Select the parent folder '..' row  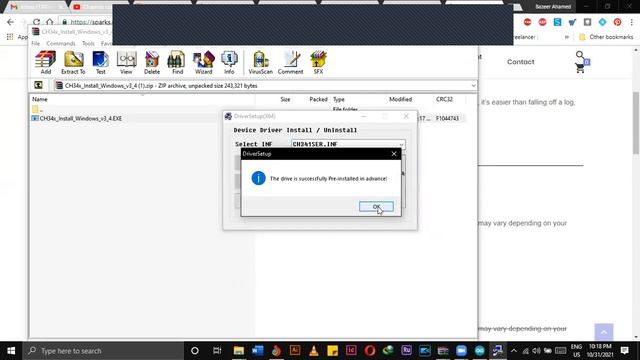tap(38, 109)
